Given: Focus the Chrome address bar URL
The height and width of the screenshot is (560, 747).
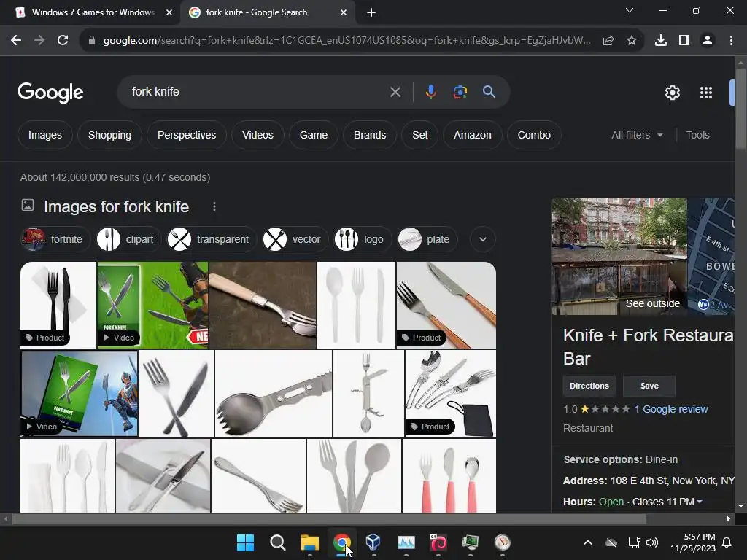Looking at the screenshot, I should pos(347,41).
